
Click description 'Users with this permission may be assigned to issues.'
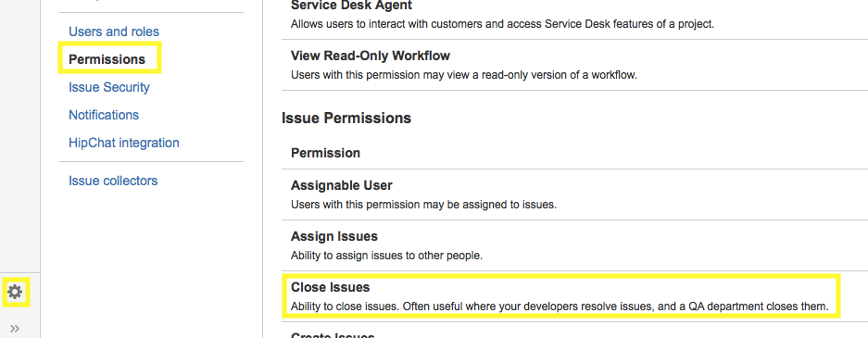[423, 205]
